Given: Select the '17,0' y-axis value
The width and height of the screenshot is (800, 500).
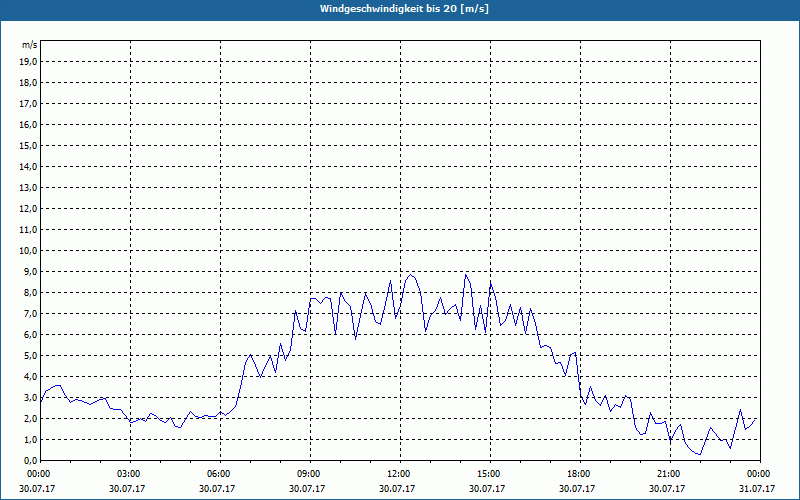Looking at the screenshot, I should 28,104.
